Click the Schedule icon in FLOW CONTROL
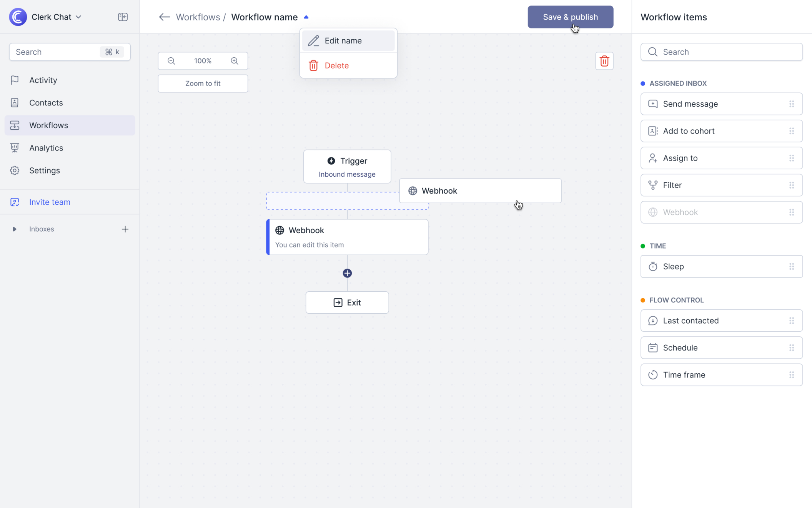812x508 pixels. (652, 347)
